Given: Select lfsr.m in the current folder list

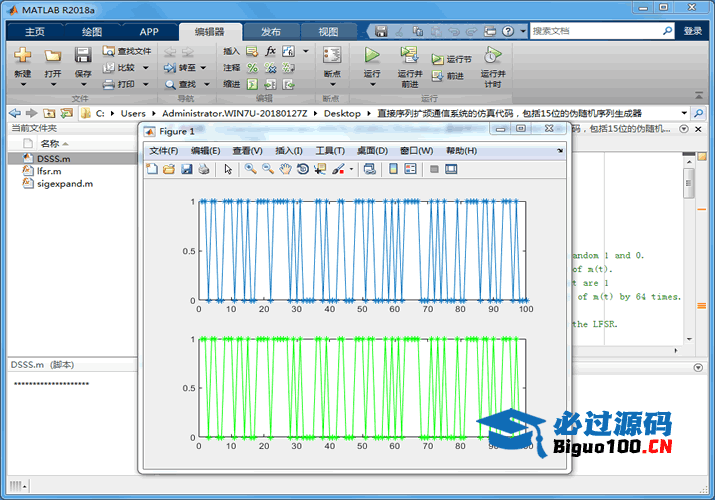Looking at the screenshot, I should tap(48, 171).
